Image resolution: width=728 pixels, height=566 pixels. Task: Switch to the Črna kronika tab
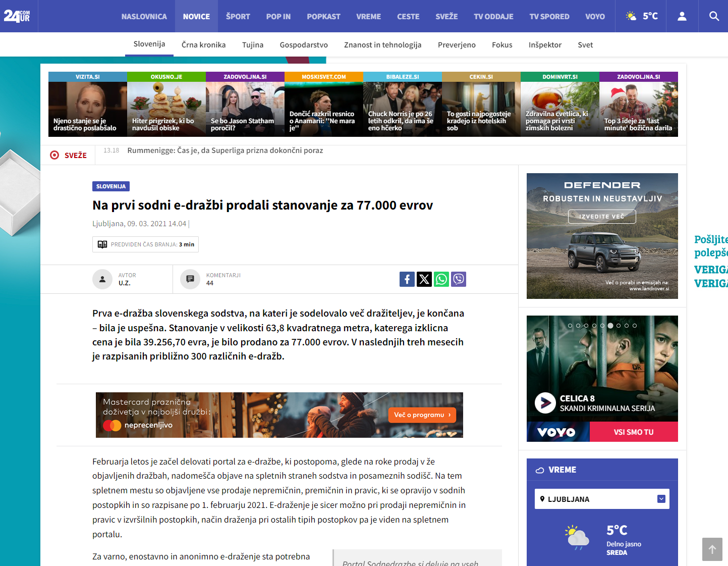(x=203, y=45)
